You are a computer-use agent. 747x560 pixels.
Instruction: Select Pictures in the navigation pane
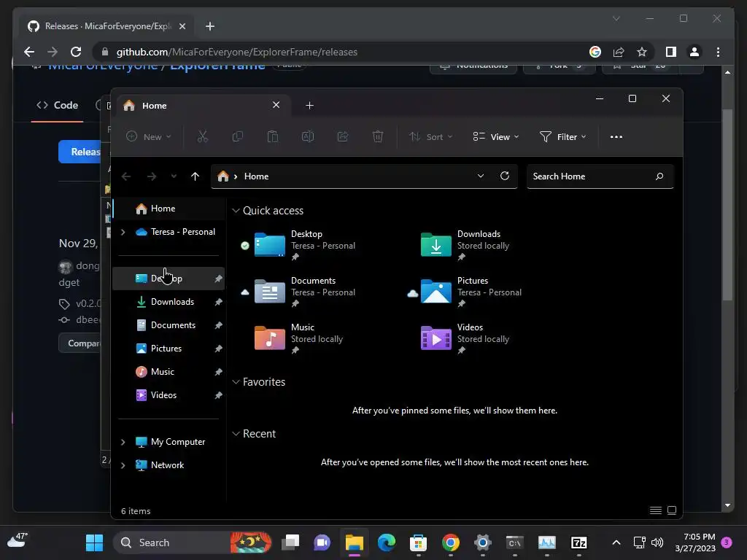[x=169, y=349]
